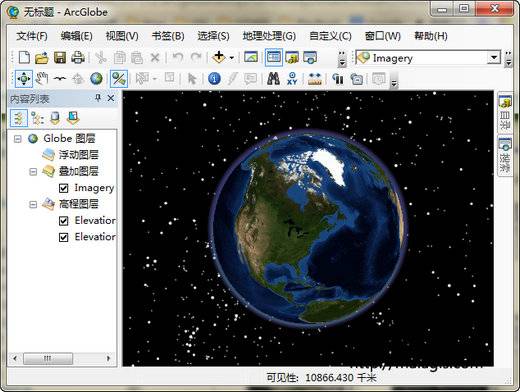
Task: Switch to List By Source view
Action: point(37,118)
